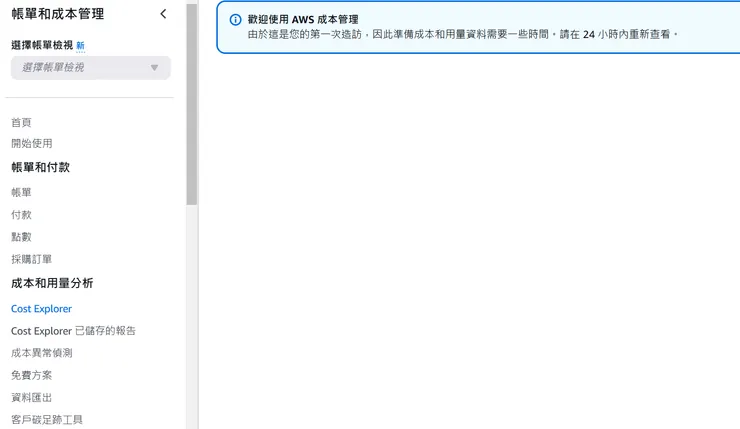Select 點數 in the sidebar
Screen dimensions: 740x429
point(21,237)
